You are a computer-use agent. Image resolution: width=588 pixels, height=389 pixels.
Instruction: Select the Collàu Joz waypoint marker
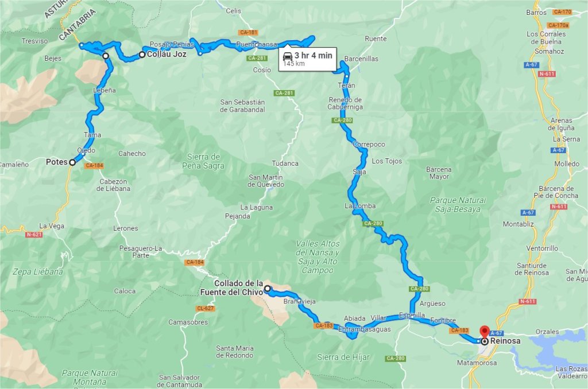[142, 55]
